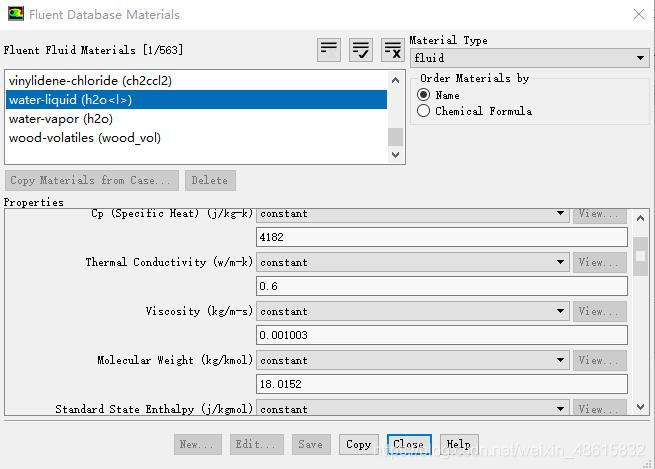Click the molecular weight field 18.0152
Viewport: 655px width, 469px height.
(442, 384)
